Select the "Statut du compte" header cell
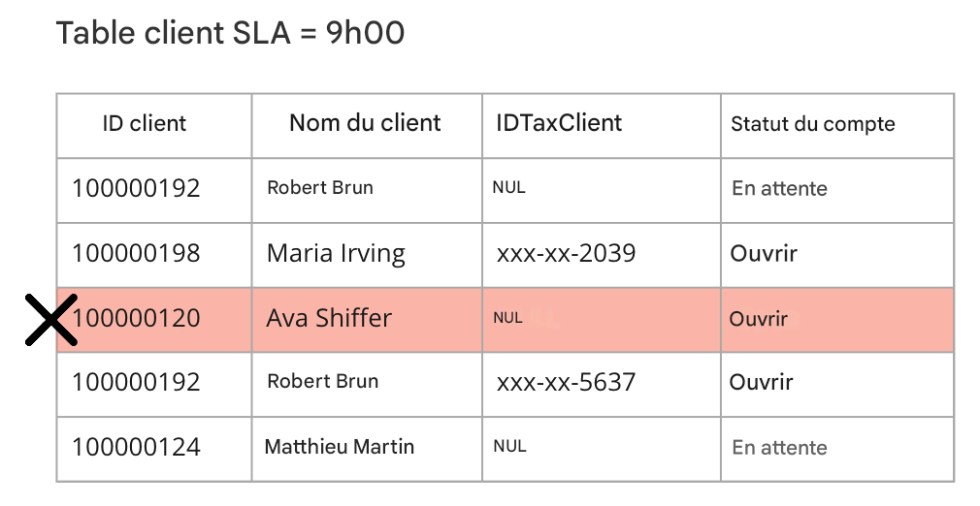 point(812,124)
